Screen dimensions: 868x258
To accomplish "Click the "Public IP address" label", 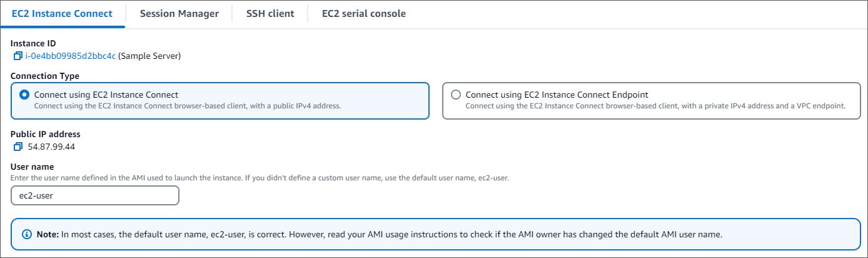I will pos(46,134).
